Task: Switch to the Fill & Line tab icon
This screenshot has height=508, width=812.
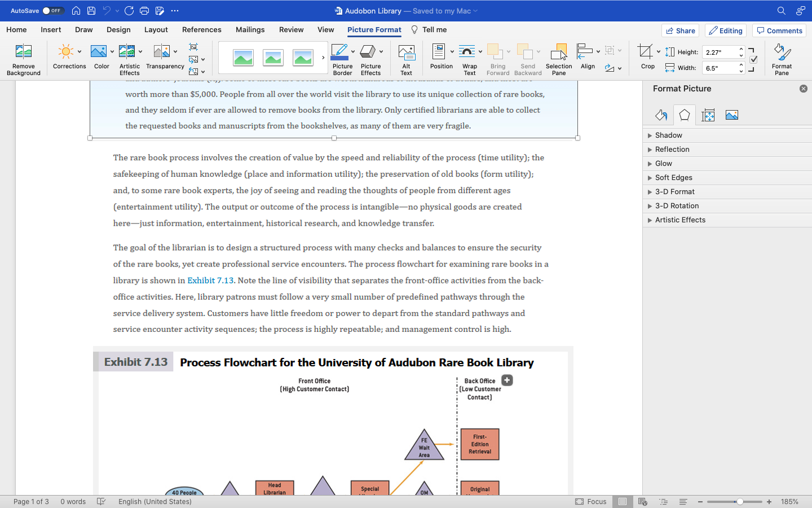Action: pos(661,115)
